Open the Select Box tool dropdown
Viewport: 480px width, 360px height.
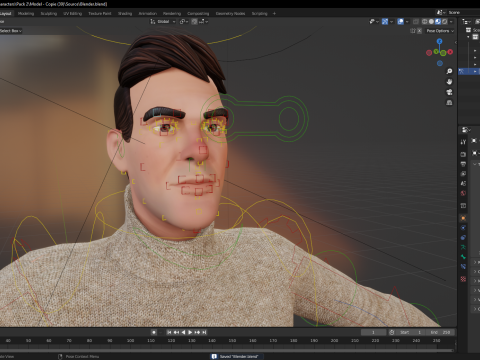pos(11,31)
